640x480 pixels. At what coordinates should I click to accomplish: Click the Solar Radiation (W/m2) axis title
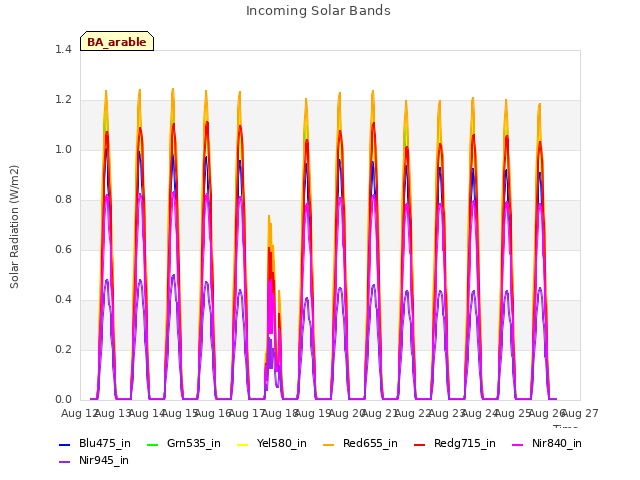click(x=14, y=227)
